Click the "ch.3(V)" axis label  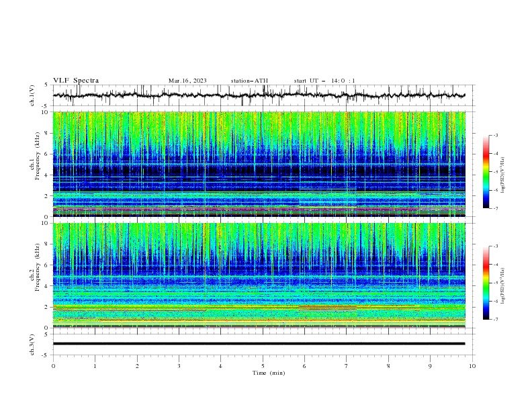32,345
